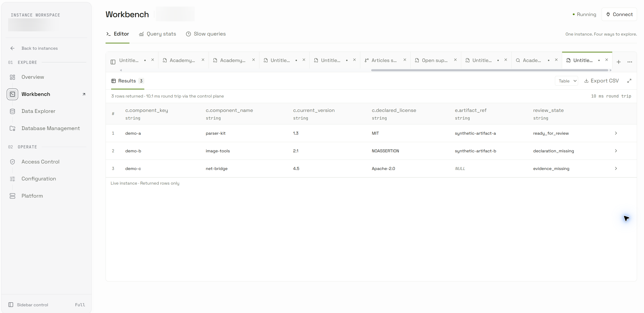Click the NOASSERTION license cell
This screenshot has height=313, width=644.
pos(385,151)
